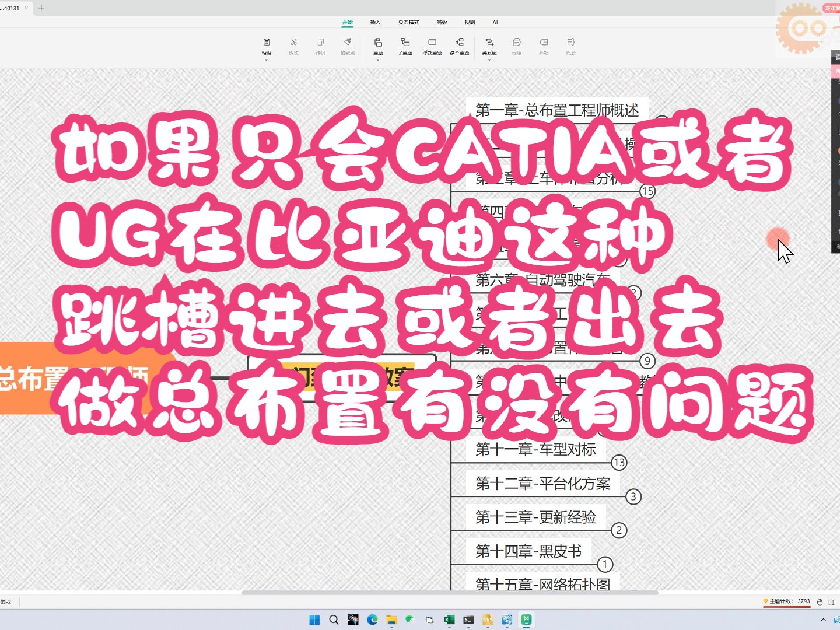The image size is (840, 630).
Task: Close the current document tab
Action: coord(26,8)
